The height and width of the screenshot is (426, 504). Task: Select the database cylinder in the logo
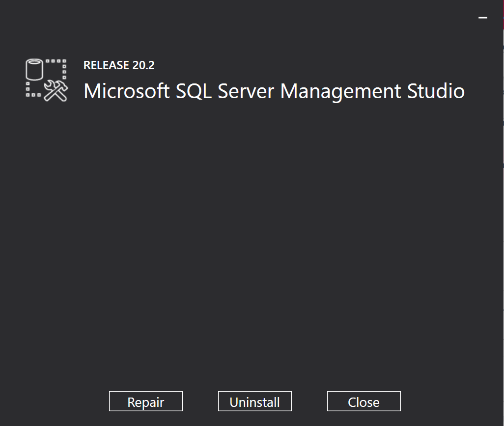(x=34, y=70)
